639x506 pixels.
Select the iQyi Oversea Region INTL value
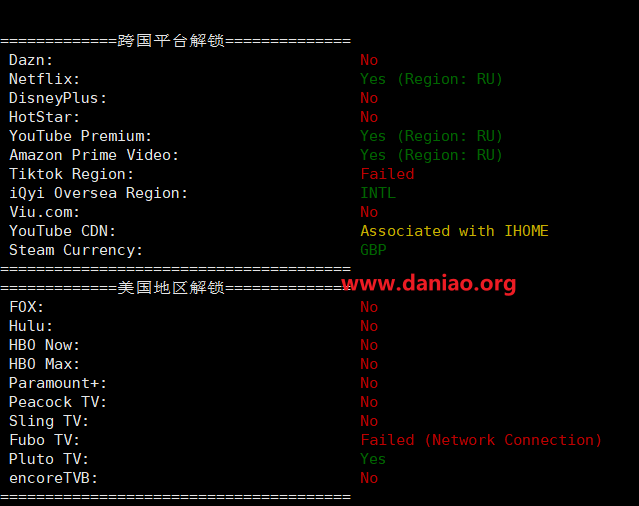[x=378, y=193]
